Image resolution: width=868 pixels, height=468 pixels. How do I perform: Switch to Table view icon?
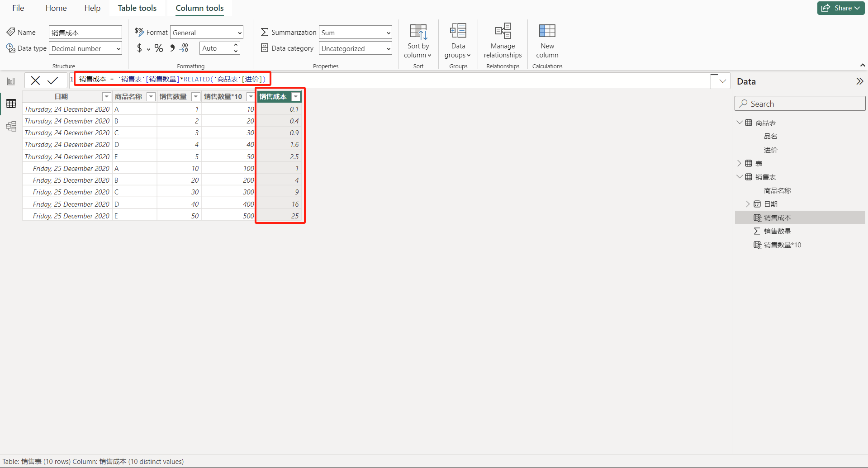coord(11,104)
